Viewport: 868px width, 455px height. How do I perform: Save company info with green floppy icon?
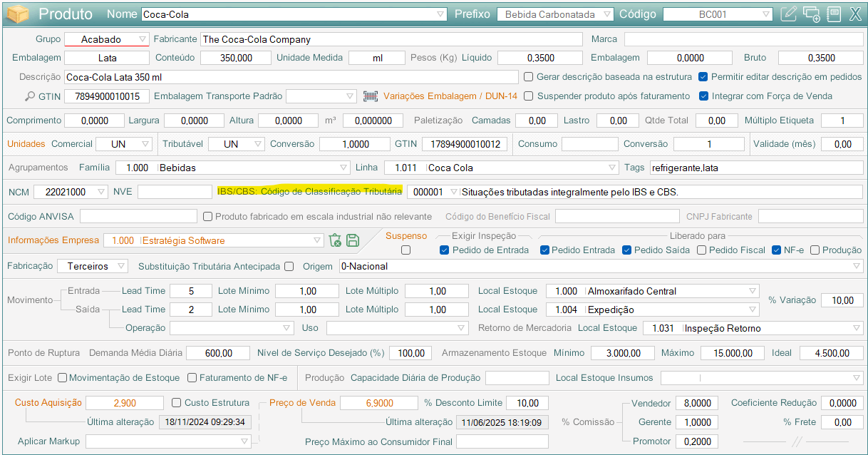point(352,240)
